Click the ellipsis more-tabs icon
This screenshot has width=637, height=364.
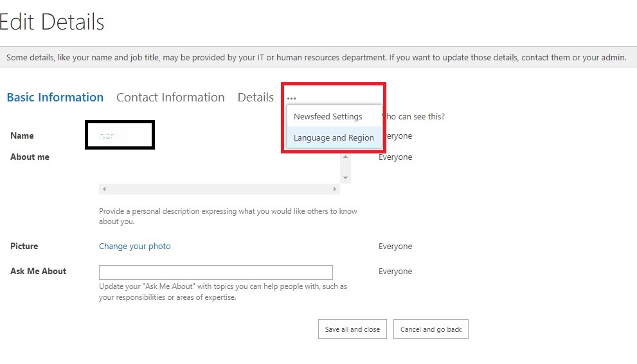291,98
